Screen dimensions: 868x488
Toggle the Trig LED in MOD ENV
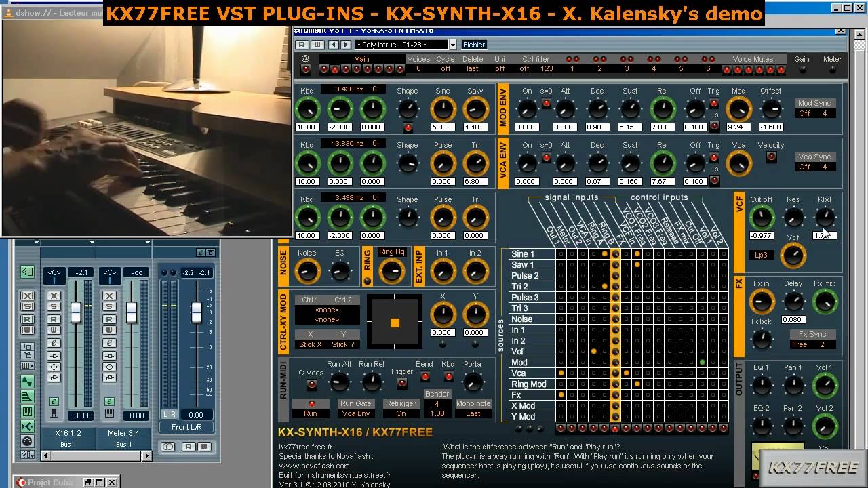(x=714, y=104)
